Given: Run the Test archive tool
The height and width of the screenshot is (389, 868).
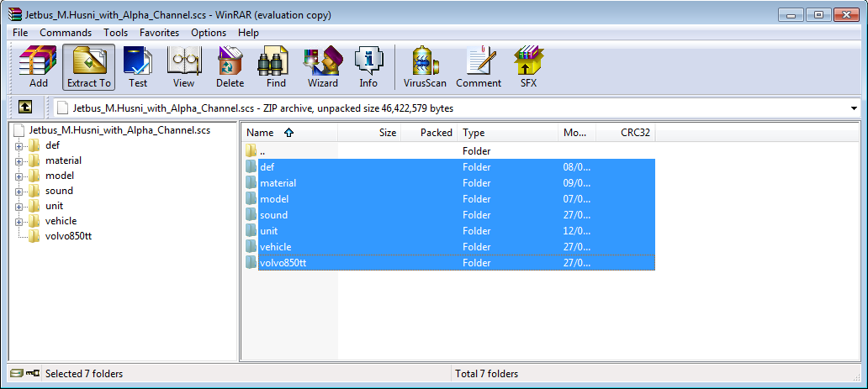Looking at the screenshot, I should (x=138, y=67).
